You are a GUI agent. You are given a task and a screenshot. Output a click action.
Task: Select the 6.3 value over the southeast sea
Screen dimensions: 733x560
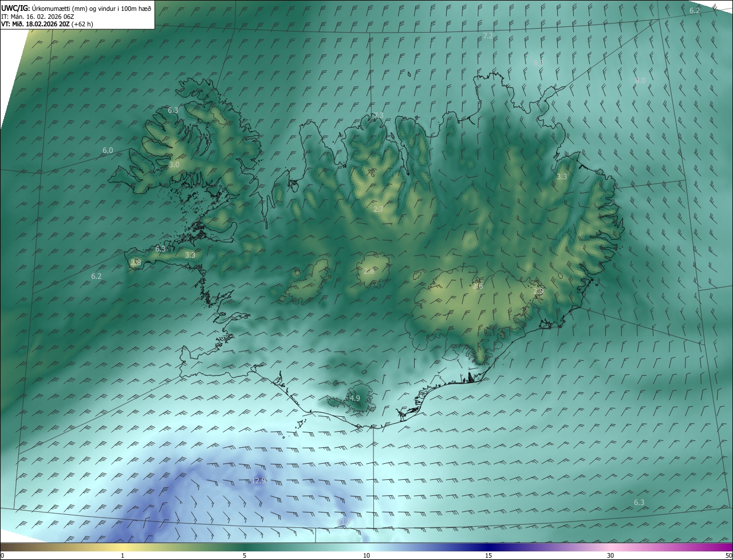tap(639, 503)
